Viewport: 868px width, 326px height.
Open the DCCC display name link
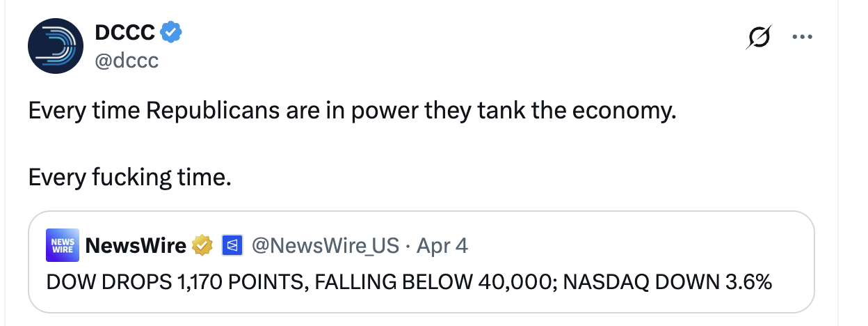click(125, 31)
